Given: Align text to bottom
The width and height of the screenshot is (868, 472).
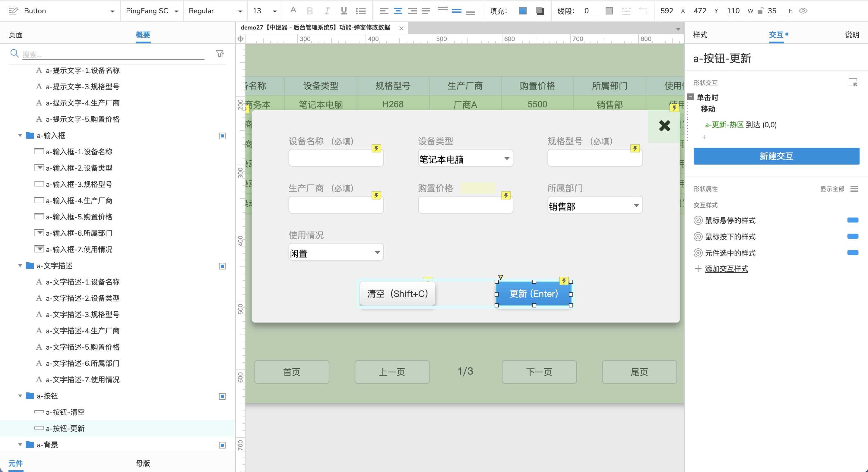Looking at the screenshot, I should [x=470, y=13].
